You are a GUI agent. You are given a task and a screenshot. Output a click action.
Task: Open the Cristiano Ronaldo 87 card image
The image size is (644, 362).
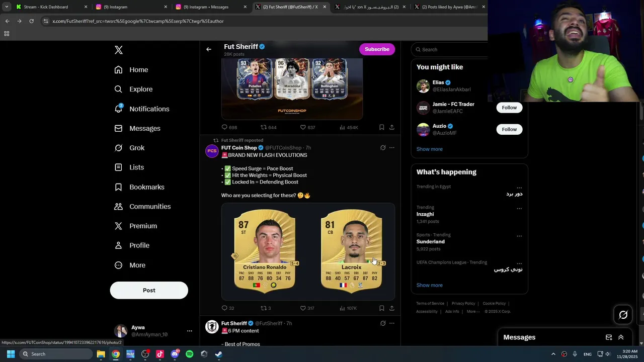[x=265, y=250]
